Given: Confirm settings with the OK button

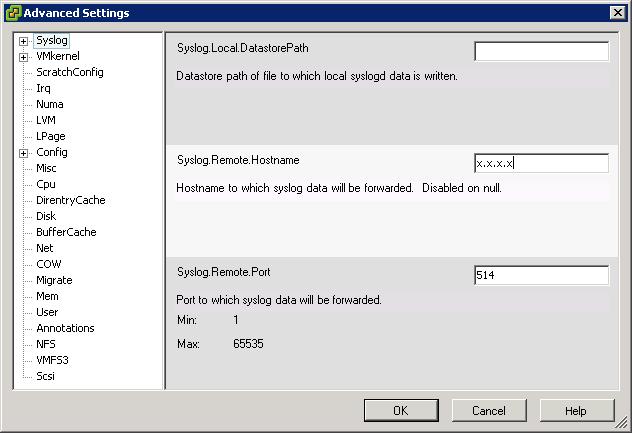Looking at the screenshot, I should click(x=401, y=410).
